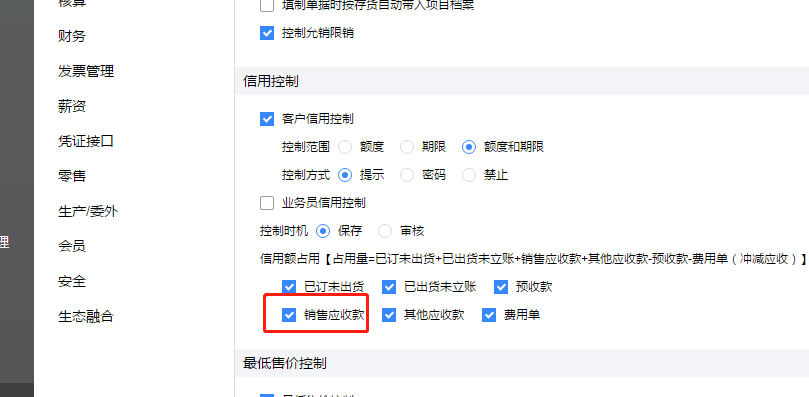
Task: Uncheck the 控制允销限销 checkbox
Action: (267, 34)
